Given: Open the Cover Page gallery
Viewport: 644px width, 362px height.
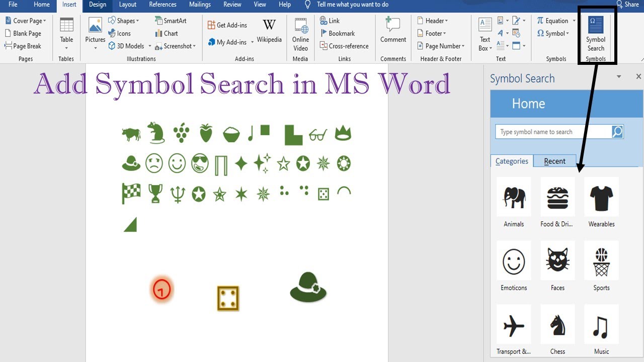Looking at the screenshot, I should [x=26, y=21].
